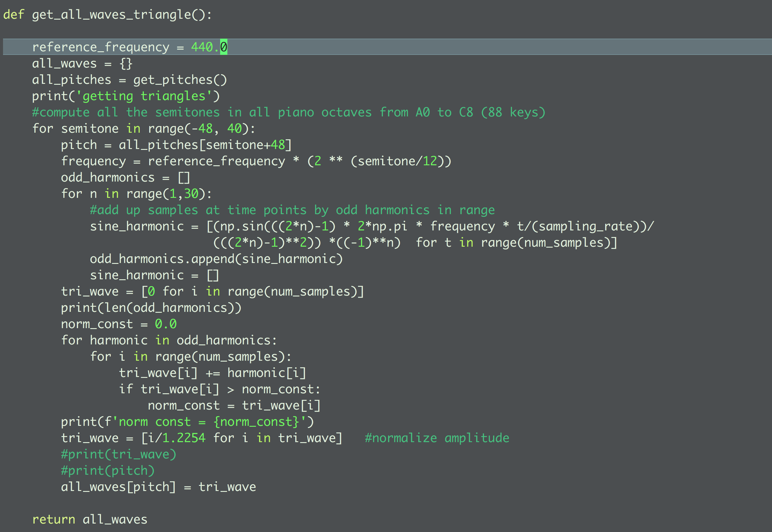Click the tri_wave[i] += harmonic[i] line

213,372
